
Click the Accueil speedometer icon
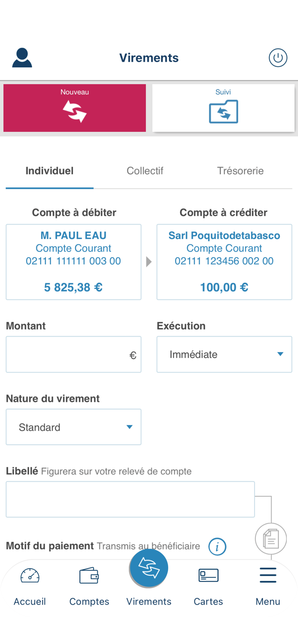pos(29,575)
